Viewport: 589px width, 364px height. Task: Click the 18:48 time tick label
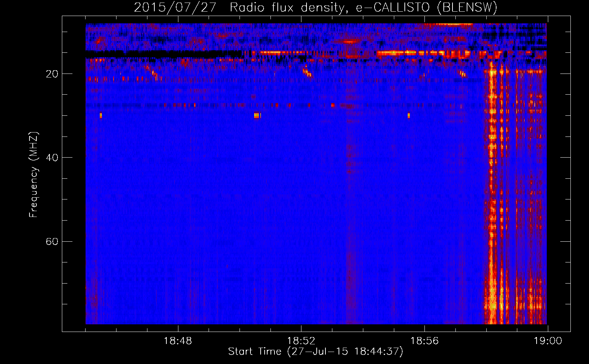(178, 341)
